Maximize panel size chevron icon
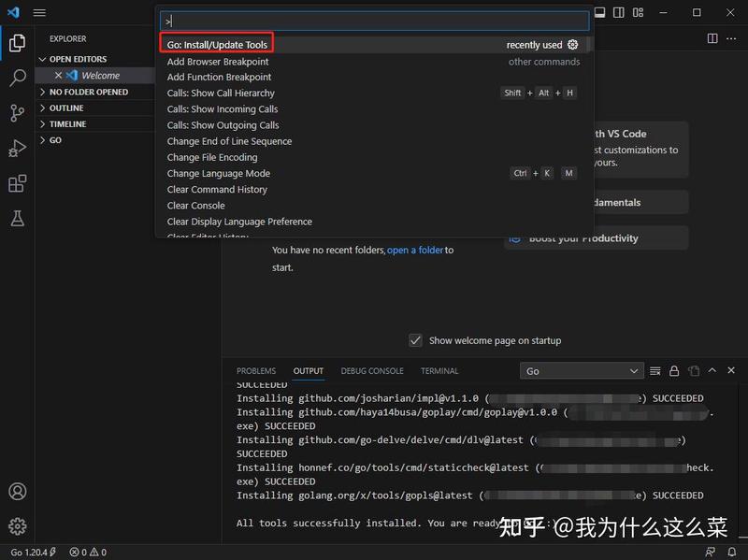This screenshot has height=560, width=748. pos(712,370)
